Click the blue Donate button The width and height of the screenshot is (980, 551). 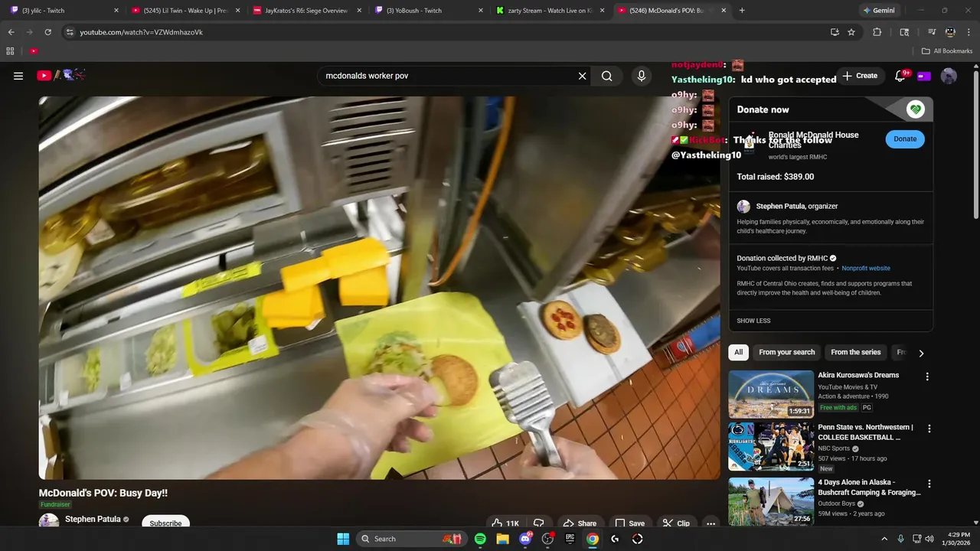click(x=905, y=139)
